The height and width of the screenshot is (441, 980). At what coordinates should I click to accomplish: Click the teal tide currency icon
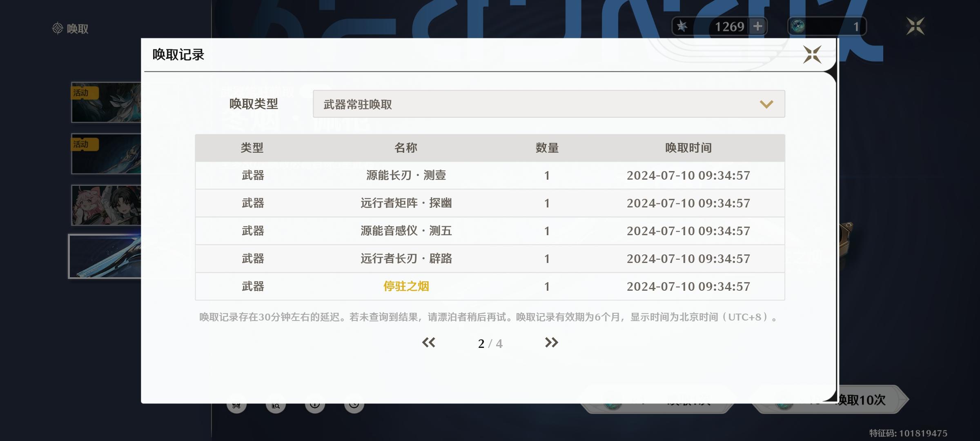pyautogui.click(x=797, y=27)
